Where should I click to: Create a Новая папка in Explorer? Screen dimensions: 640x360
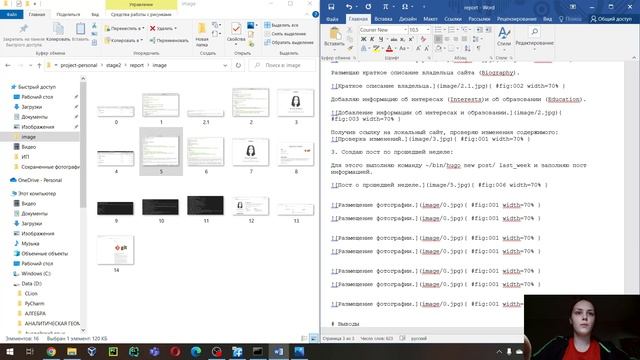point(202,35)
